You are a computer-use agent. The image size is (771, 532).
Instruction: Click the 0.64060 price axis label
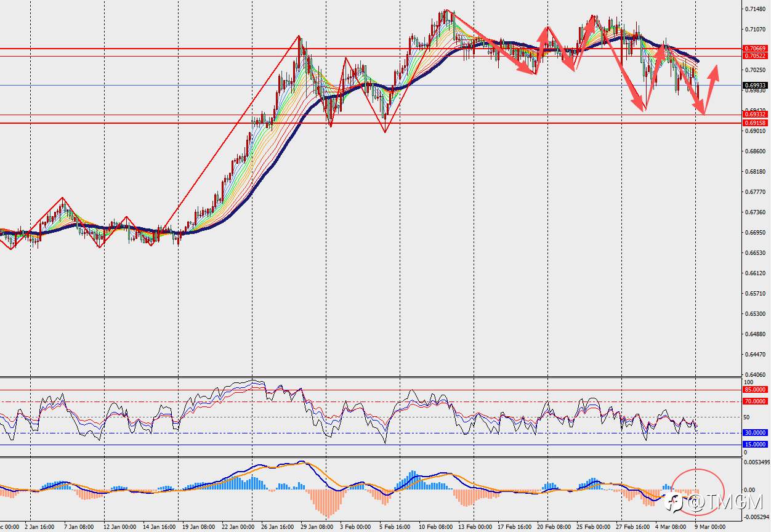click(x=754, y=374)
